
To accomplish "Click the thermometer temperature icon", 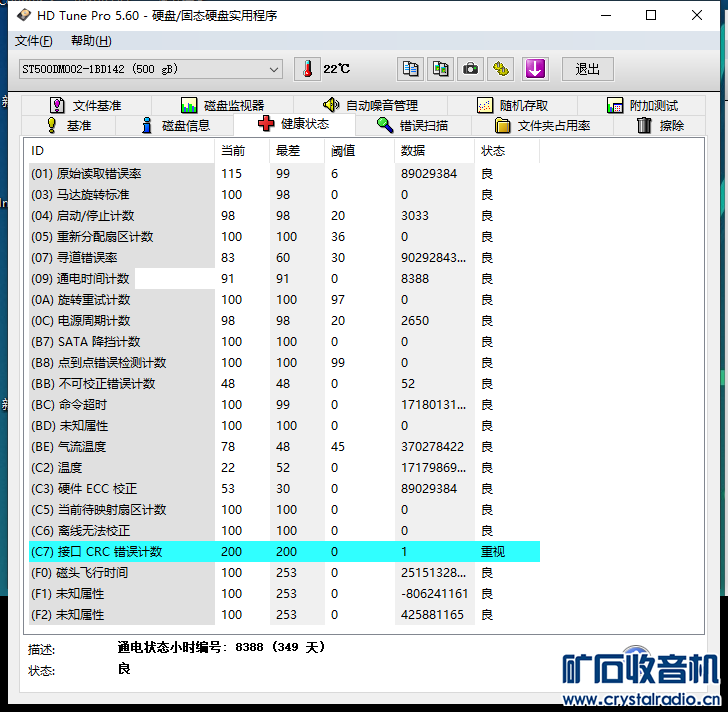I will tap(307, 69).
